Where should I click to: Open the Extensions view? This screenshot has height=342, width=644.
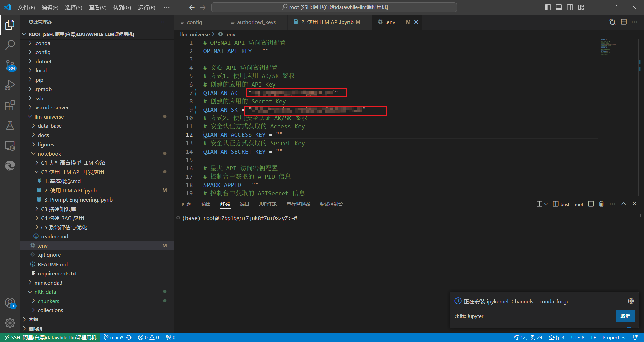(x=10, y=106)
